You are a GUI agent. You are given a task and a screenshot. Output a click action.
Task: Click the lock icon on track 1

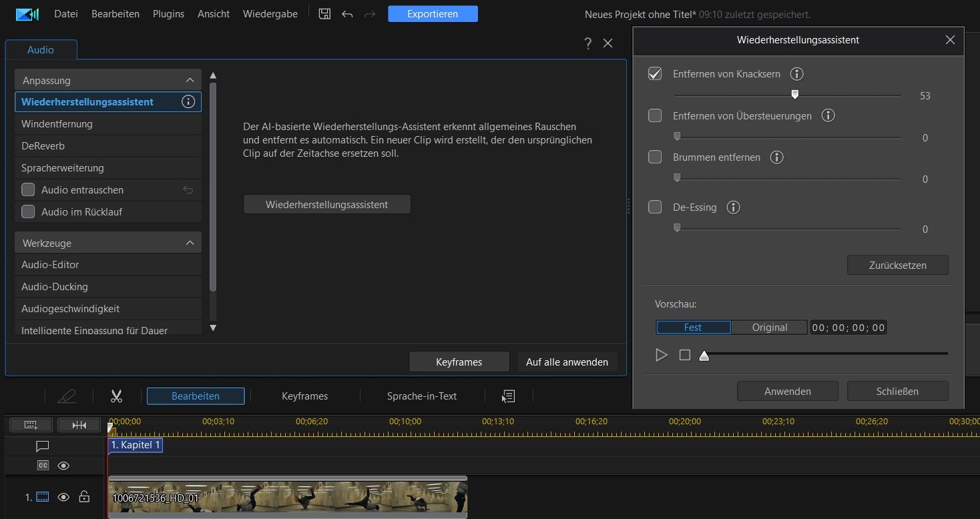coord(84,497)
